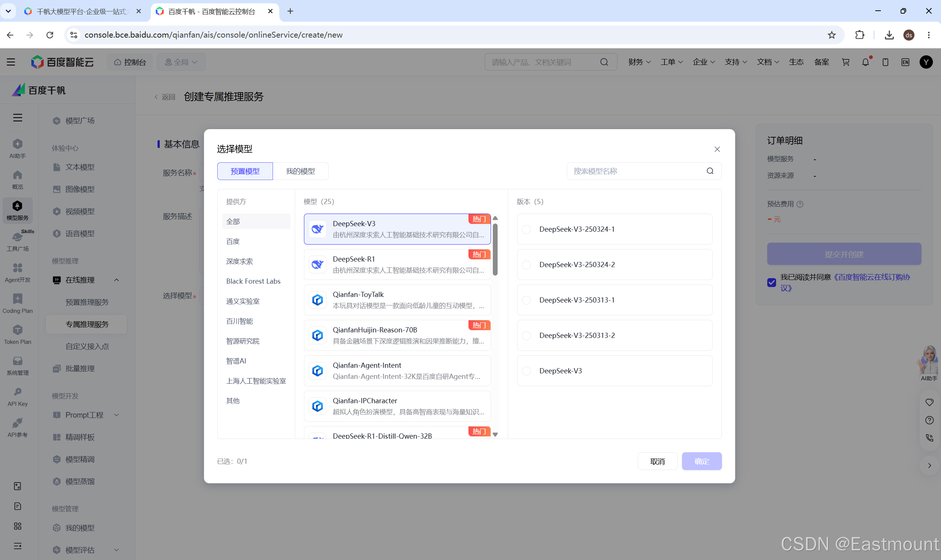The width and height of the screenshot is (941, 560).
Task: Click the 控制台 button
Action: coord(130,62)
